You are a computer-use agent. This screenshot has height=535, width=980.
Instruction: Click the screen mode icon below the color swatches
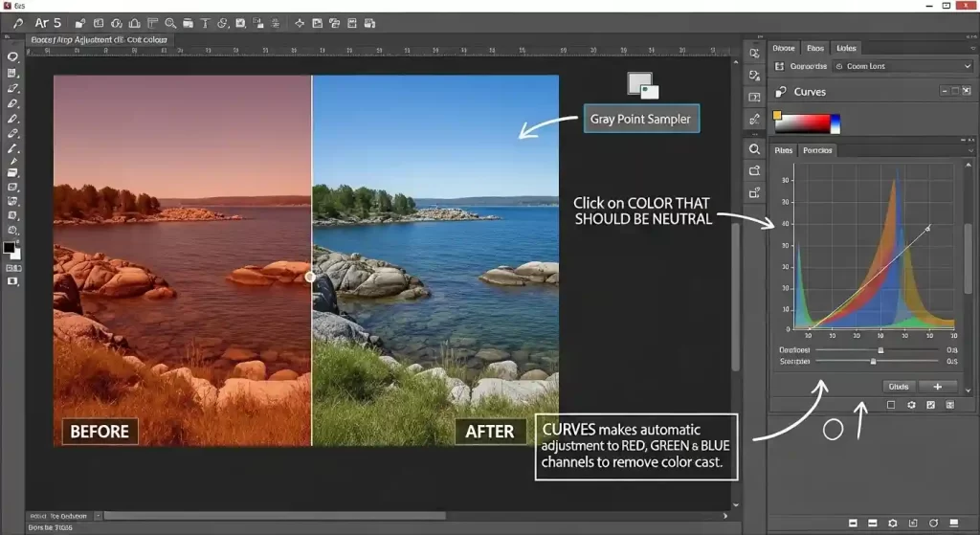[12, 282]
